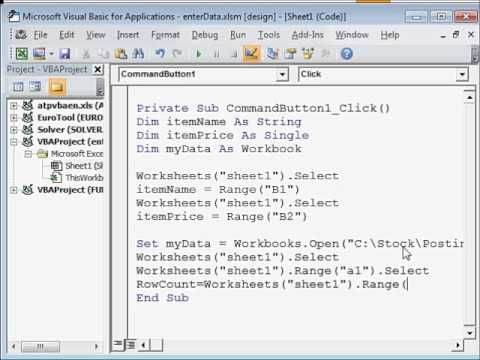The height and width of the screenshot is (360, 480).
Task: Open the View menu
Action: 96,35
